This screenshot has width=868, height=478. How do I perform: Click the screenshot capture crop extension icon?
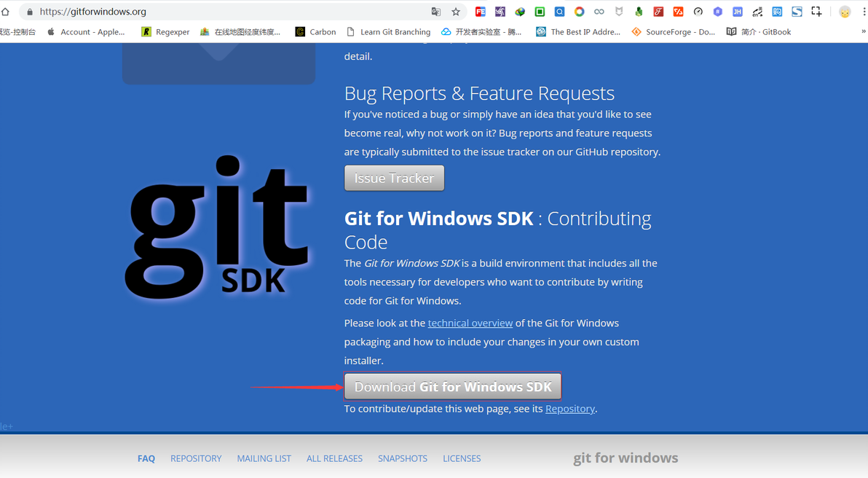pos(816,12)
